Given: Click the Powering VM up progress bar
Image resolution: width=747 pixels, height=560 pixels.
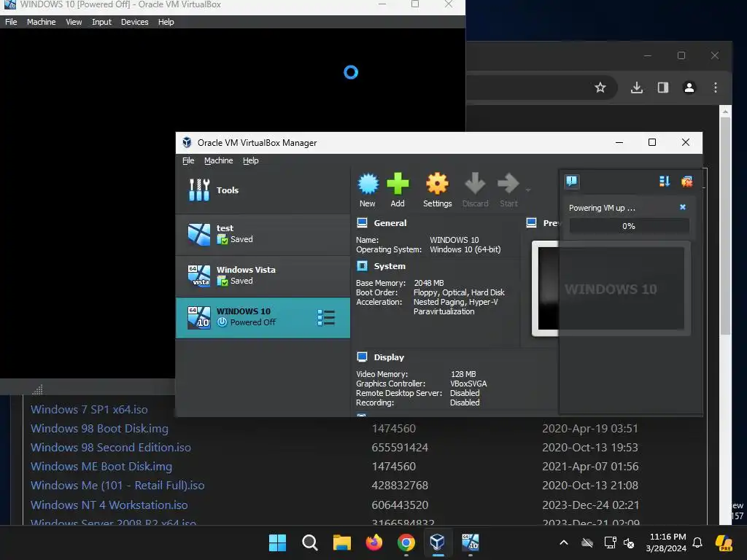Looking at the screenshot, I should (x=629, y=226).
